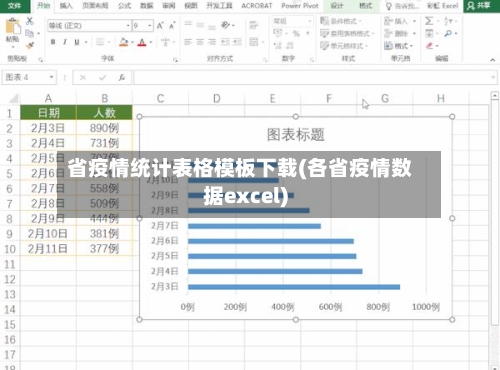Open the Conditional Formatting menu

click(x=341, y=21)
